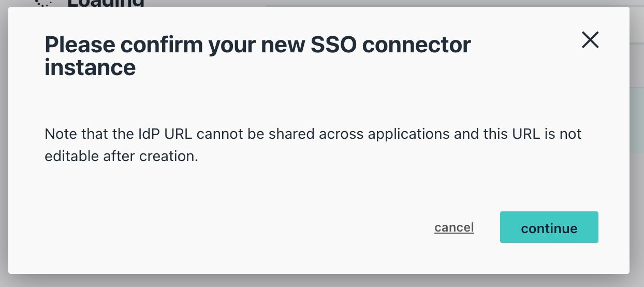Image resolution: width=644 pixels, height=287 pixels.
Task: Click 'SSO connector' in the dialog title
Action: [390, 46]
